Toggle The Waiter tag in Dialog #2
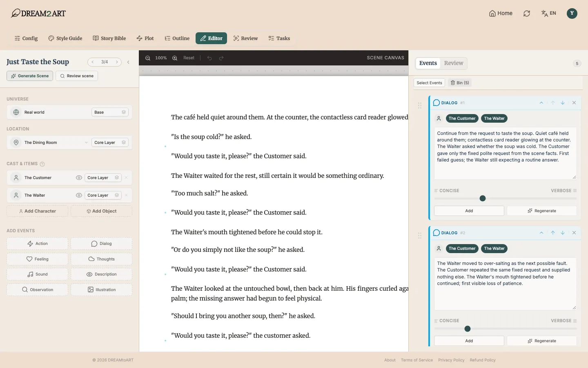The image size is (588, 368). (x=494, y=249)
